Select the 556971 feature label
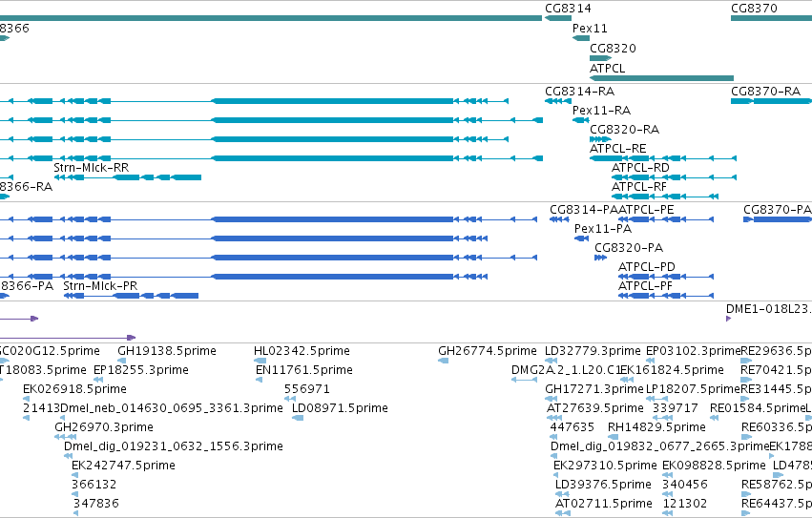 (x=307, y=389)
